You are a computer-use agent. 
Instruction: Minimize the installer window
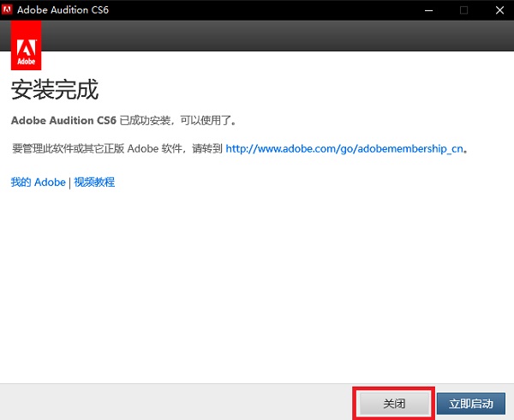click(x=425, y=10)
